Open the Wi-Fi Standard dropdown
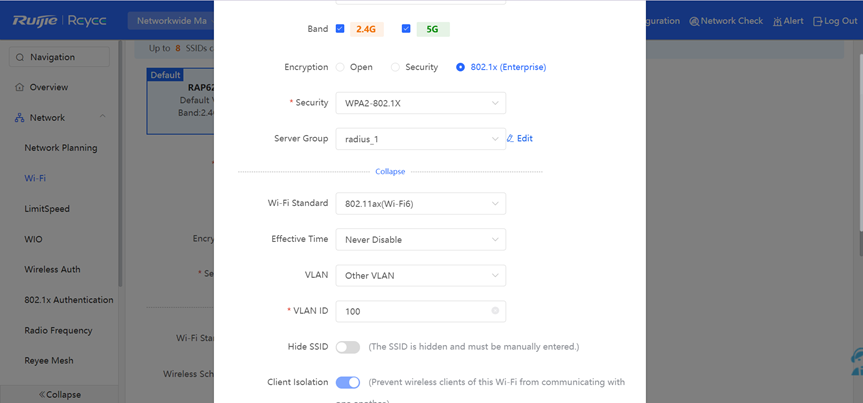Image resolution: width=863 pixels, height=403 pixels. tap(420, 204)
